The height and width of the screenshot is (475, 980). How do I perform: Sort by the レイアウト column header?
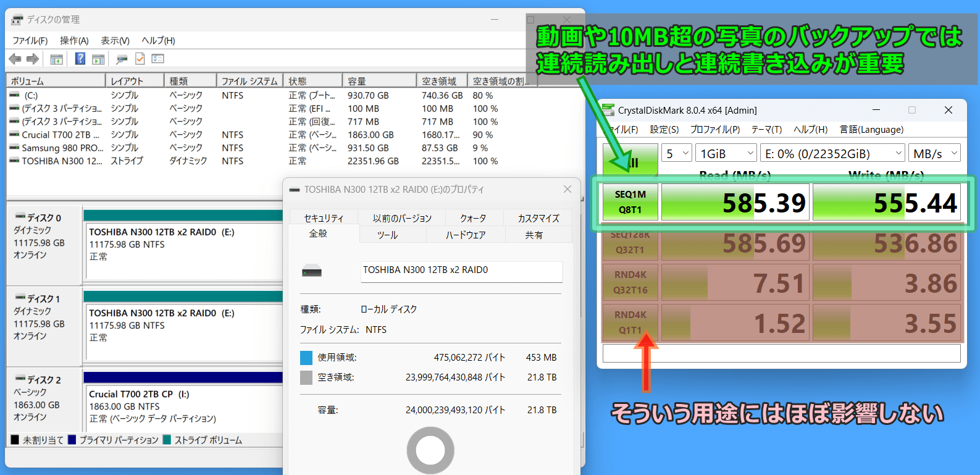135,81
